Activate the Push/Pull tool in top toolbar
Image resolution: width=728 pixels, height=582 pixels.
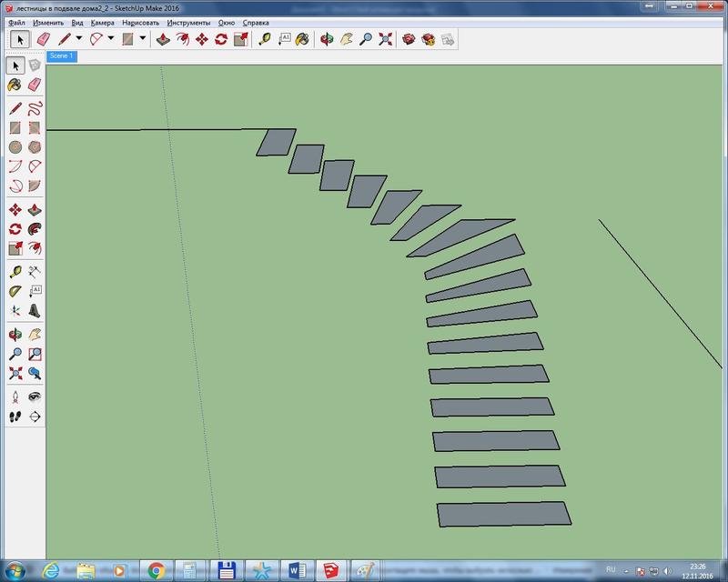point(162,39)
